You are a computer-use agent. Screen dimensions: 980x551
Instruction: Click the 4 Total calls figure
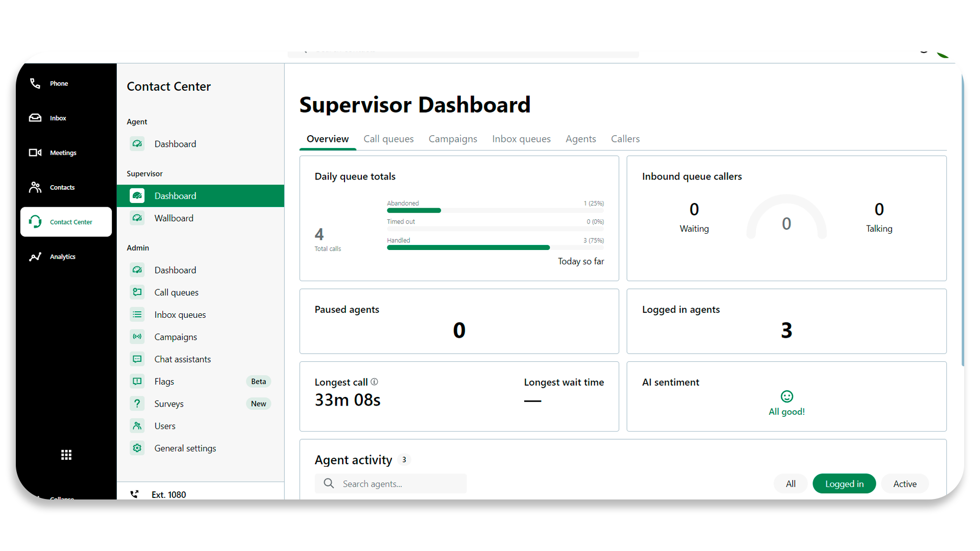[319, 234]
